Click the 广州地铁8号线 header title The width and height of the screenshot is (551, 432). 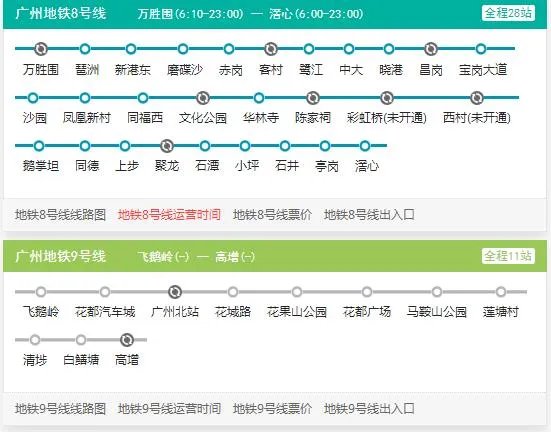click(60, 14)
